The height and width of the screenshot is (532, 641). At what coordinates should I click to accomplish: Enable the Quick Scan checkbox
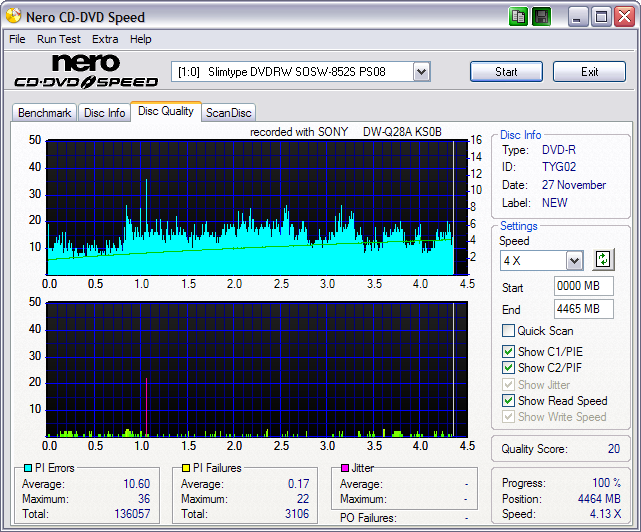(509, 331)
